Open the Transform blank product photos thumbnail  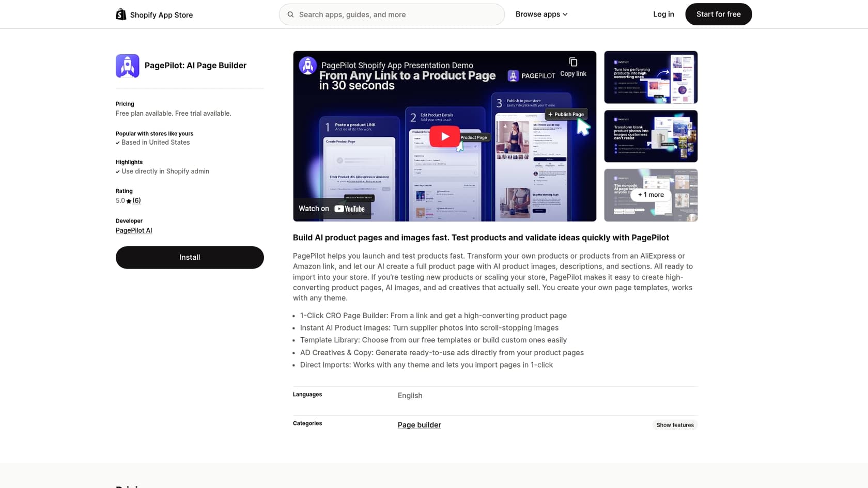(650, 136)
